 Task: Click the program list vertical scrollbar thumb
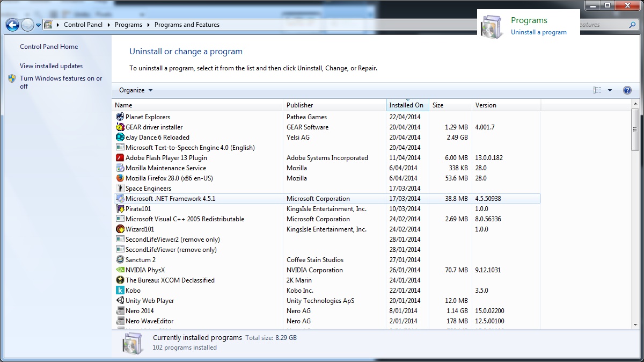[635, 129]
